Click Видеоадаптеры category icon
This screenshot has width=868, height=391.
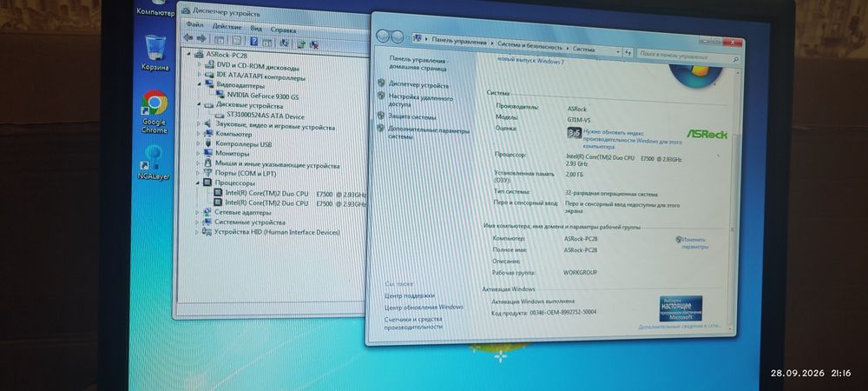tap(210, 84)
